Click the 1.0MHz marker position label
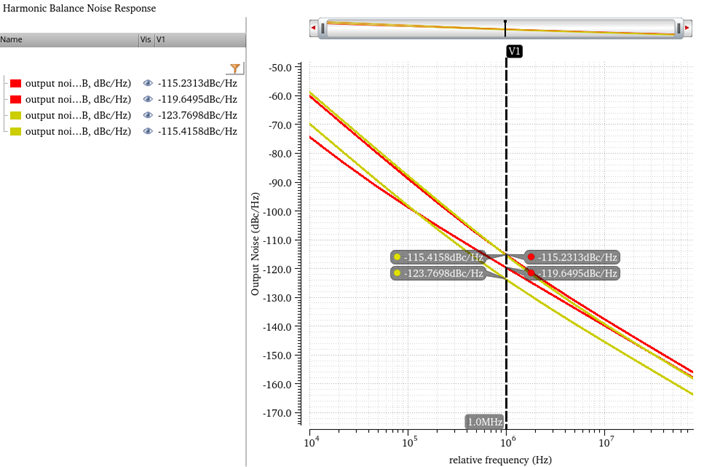704x467 pixels. (x=484, y=421)
